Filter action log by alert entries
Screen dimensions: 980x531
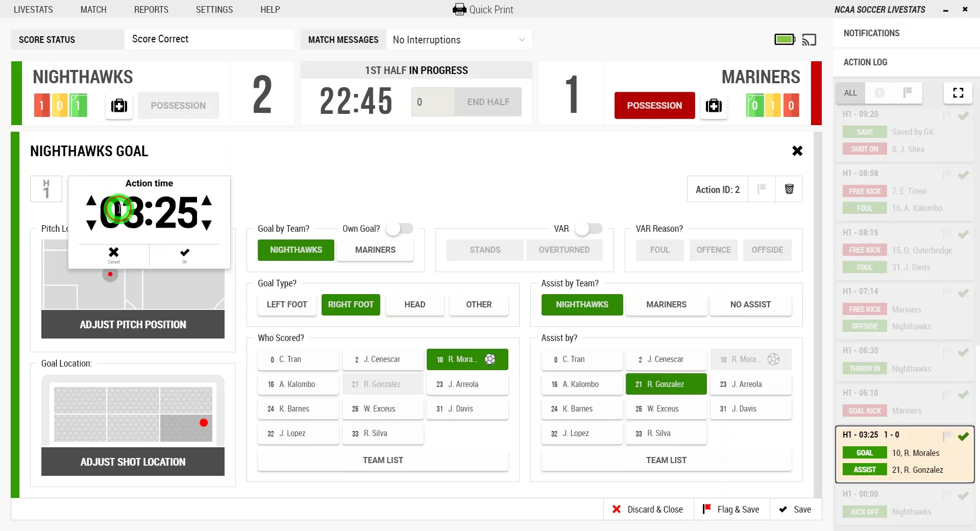click(880, 93)
